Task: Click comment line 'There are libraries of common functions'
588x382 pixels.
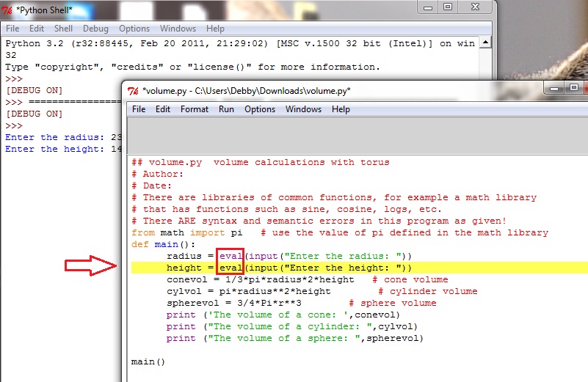Action: pyautogui.click(x=334, y=197)
